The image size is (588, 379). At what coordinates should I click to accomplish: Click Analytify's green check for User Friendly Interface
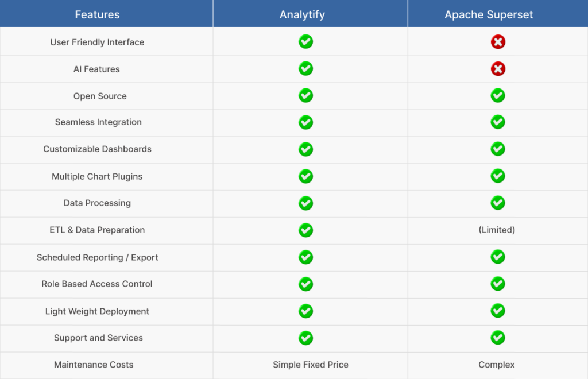point(305,41)
